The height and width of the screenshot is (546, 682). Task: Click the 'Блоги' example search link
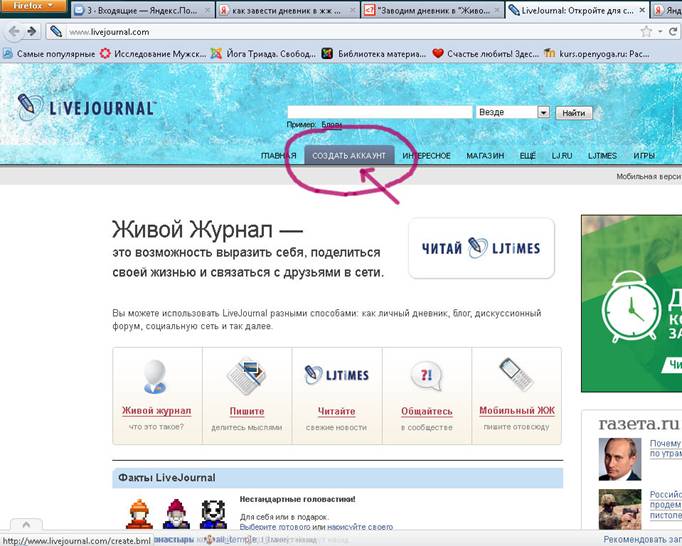pos(331,124)
